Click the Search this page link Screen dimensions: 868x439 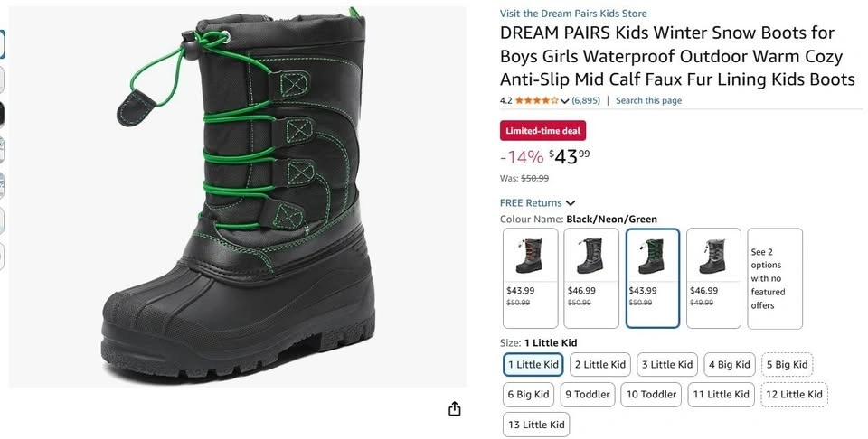tap(648, 100)
